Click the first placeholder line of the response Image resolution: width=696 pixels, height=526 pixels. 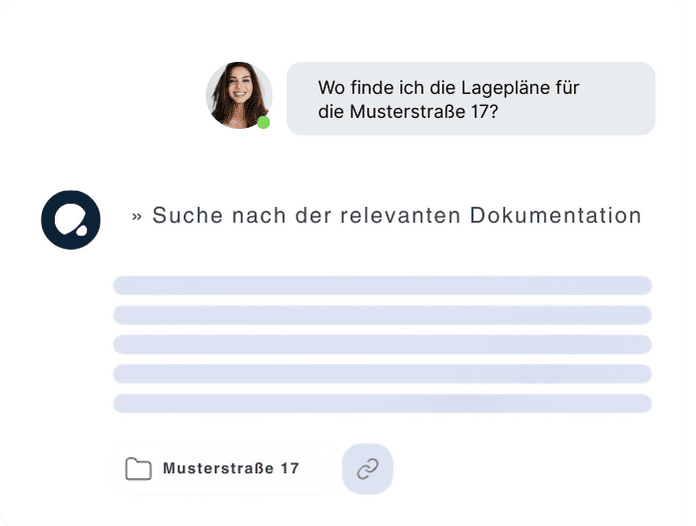click(x=382, y=285)
